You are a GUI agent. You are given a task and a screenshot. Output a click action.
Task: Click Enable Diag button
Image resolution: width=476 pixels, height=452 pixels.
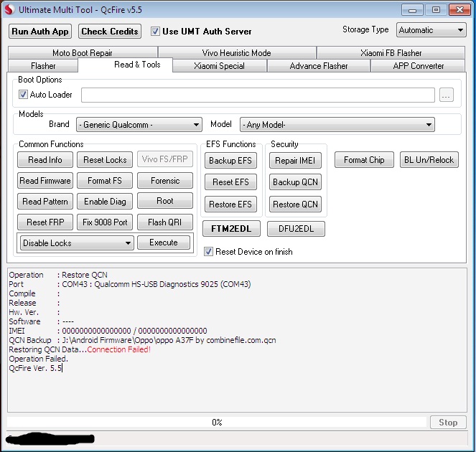pyautogui.click(x=105, y=202)
